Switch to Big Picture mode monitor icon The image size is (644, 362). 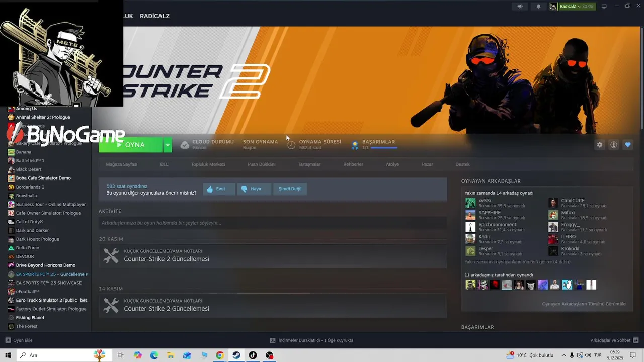click(x=604, y=6)
